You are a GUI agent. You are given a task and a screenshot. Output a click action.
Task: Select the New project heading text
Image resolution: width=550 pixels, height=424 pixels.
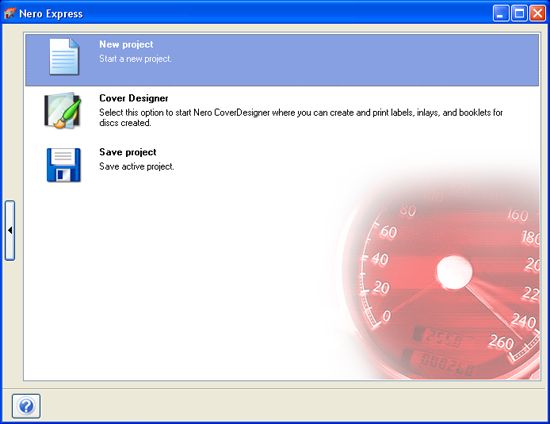click(126, 45)
